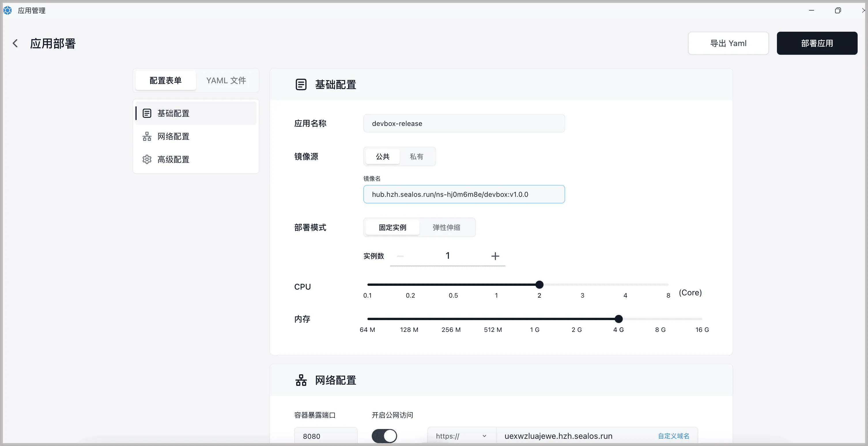
Task: Disable the 开启公网访问 toggle switch
Action: (x=384, y=436)
